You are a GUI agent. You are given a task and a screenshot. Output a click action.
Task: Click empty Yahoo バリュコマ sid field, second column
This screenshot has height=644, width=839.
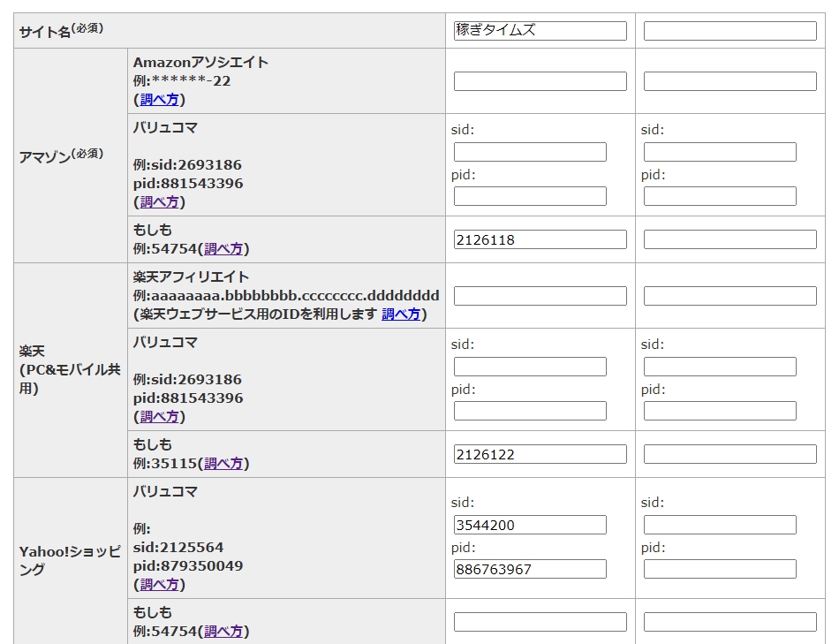(x=720, y=525)
